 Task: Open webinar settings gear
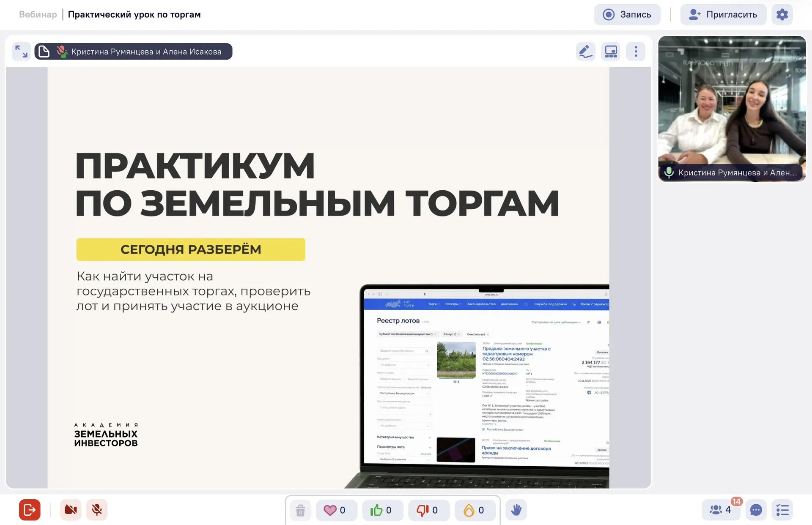point(782,14)
